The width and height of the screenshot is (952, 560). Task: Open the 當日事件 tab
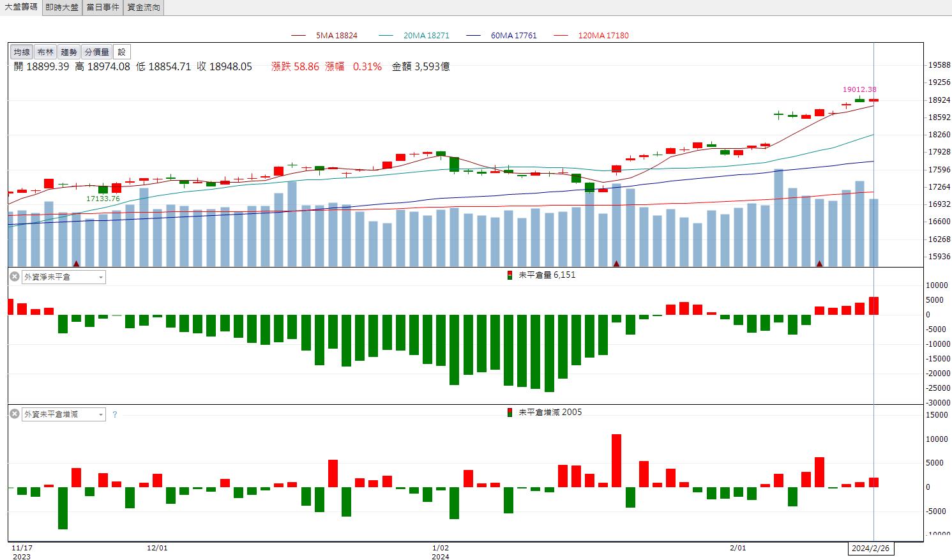point(103,8)
